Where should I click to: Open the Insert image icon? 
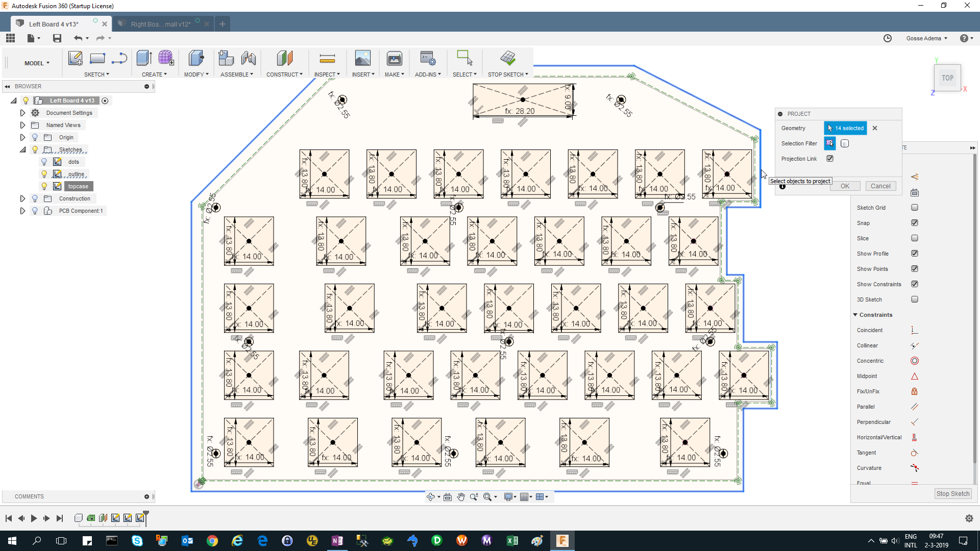pos(362,58)
